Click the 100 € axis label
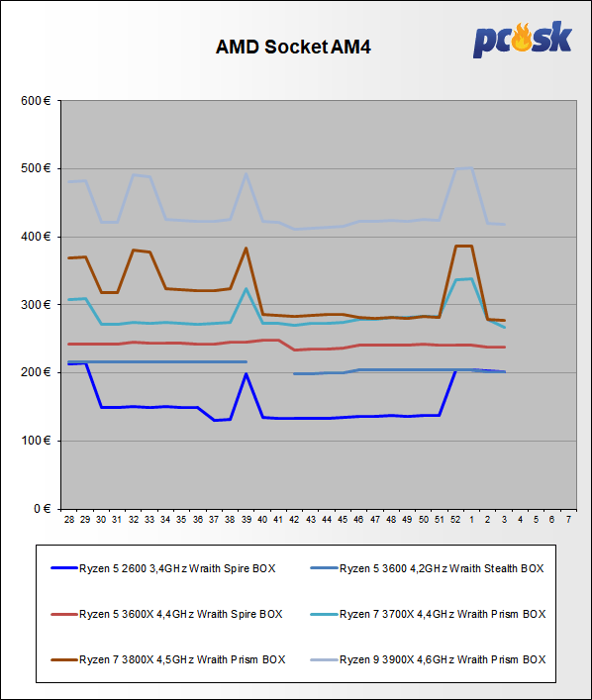The height and width of the screenshot is (700, 592). pyautogui.click(x=36, y=441)
